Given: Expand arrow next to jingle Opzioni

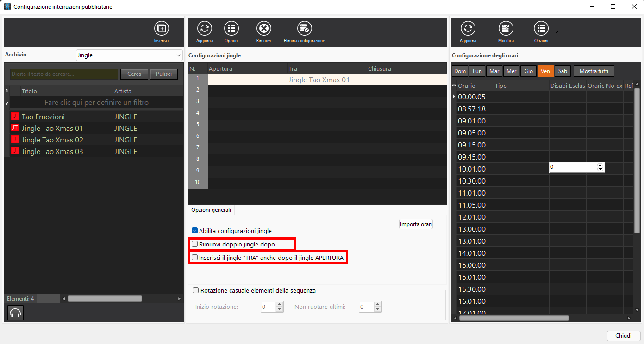Looking at the screenshot, I should (246, 32).
